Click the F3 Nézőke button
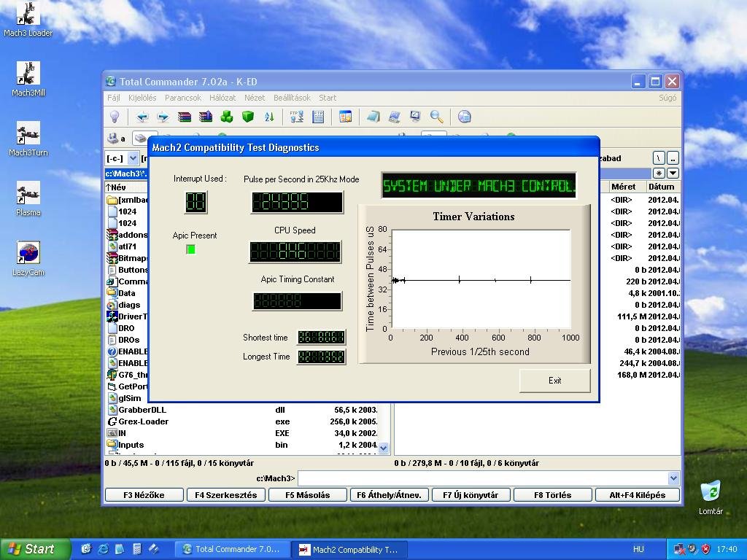Screen dimensions: 747x560 144,495
